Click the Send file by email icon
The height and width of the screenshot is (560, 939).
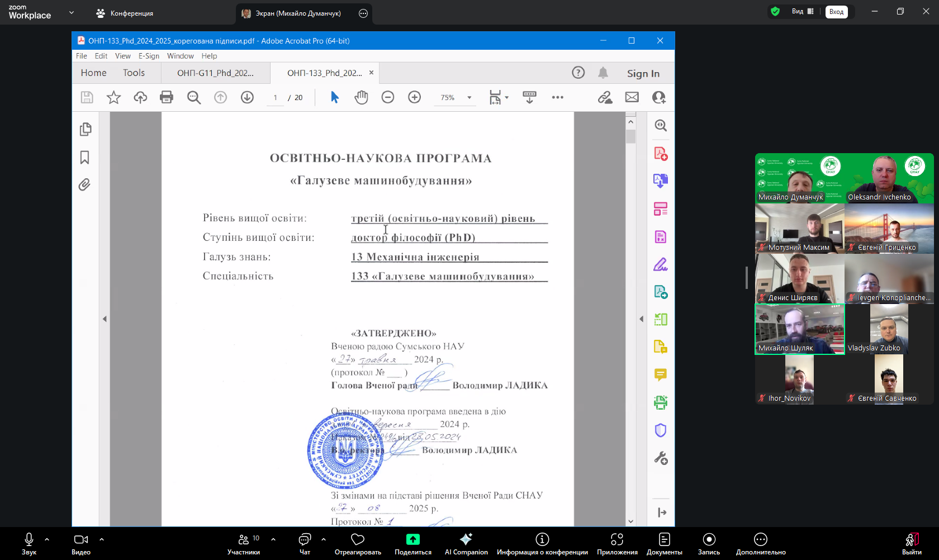[x=632, y=97]
